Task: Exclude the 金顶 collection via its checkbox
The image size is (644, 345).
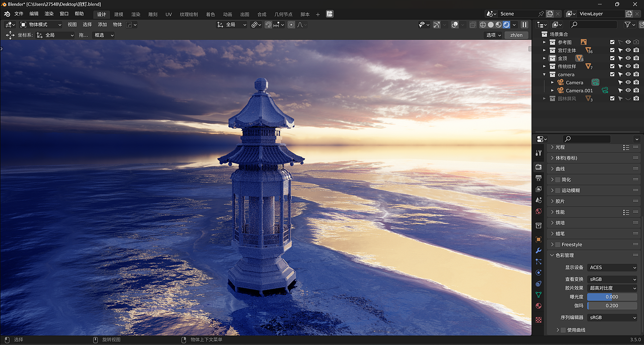Action: [x=612, y=58]
